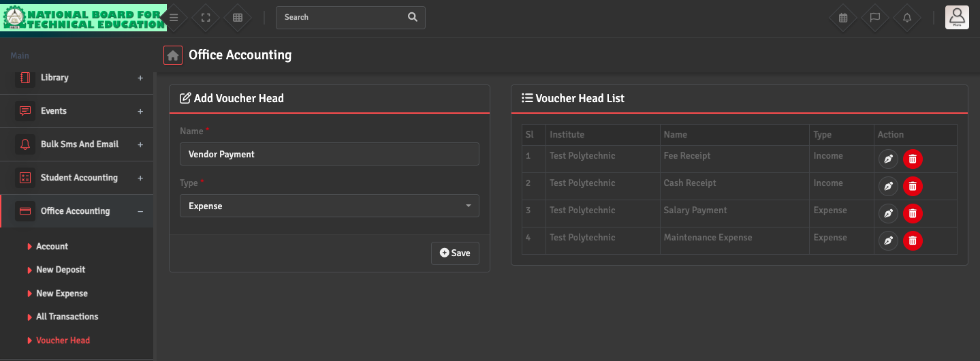Go to All Transactions in sidebar
Image resolution: width=980 pixels, height=361 pixels.
67,317
